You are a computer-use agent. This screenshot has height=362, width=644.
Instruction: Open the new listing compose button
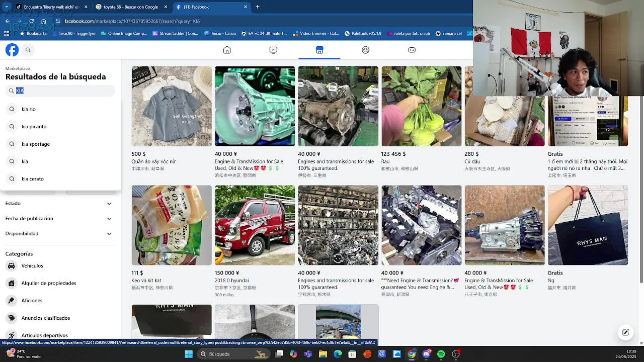point(625,332)
